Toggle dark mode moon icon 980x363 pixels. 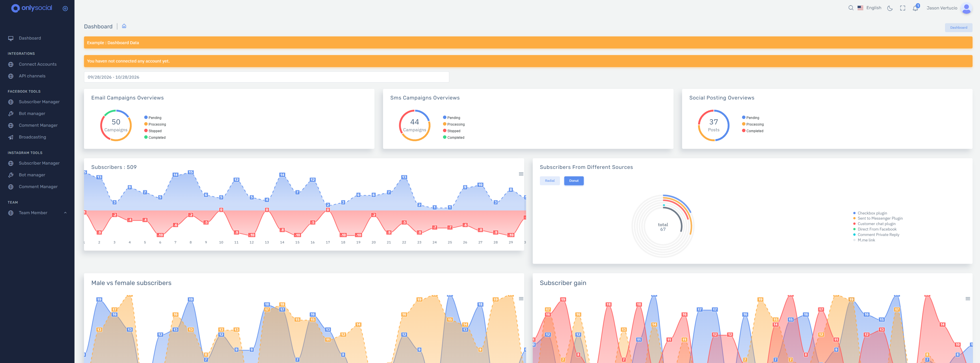pyautogui.click(x=890, y=8)
